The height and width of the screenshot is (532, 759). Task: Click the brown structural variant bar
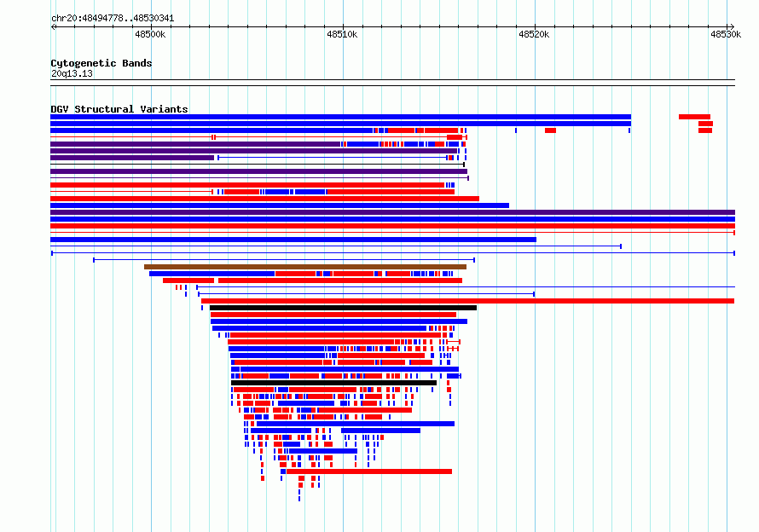click(x=305, y=267)
